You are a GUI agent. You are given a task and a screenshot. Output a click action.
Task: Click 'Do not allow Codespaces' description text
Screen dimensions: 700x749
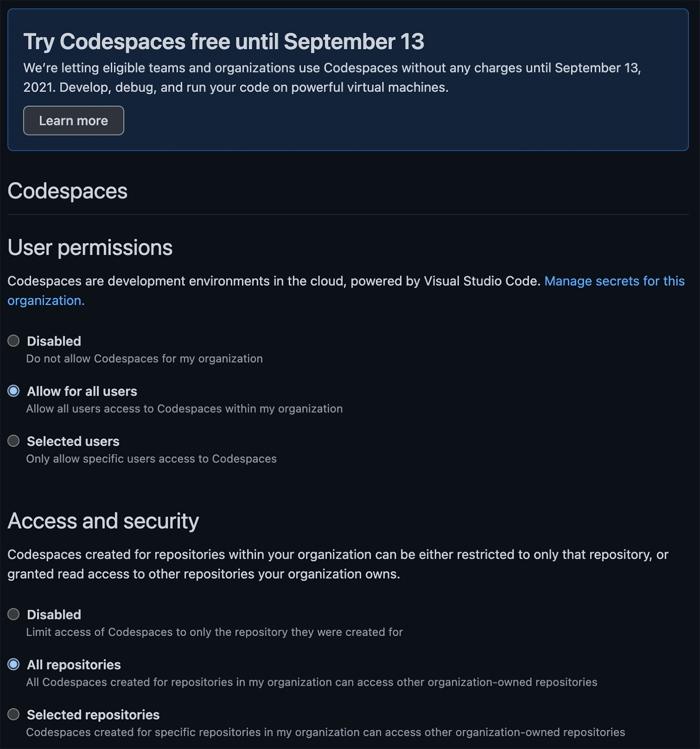pos(145,358)
